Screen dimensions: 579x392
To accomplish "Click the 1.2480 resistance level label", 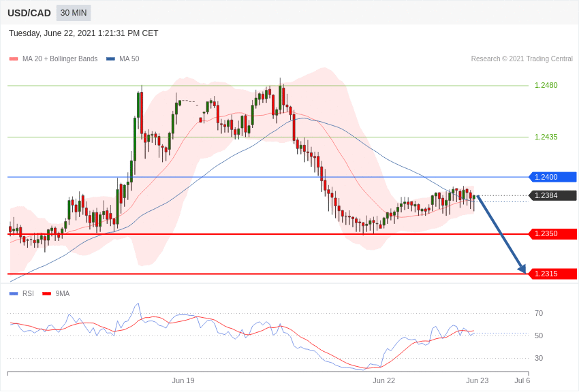I will tap(546, 85).
